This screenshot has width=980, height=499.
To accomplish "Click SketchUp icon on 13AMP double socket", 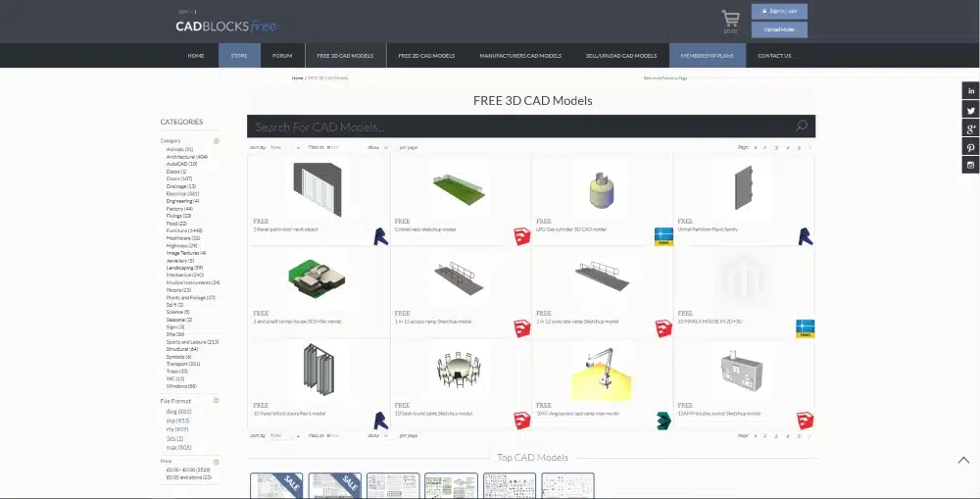I will click(805, 421).
